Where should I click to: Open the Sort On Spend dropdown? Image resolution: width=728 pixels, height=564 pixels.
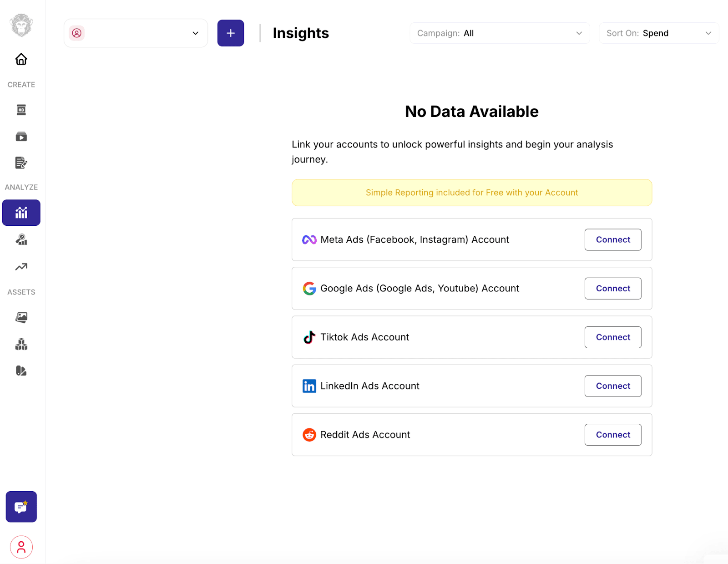pos(658,33)
